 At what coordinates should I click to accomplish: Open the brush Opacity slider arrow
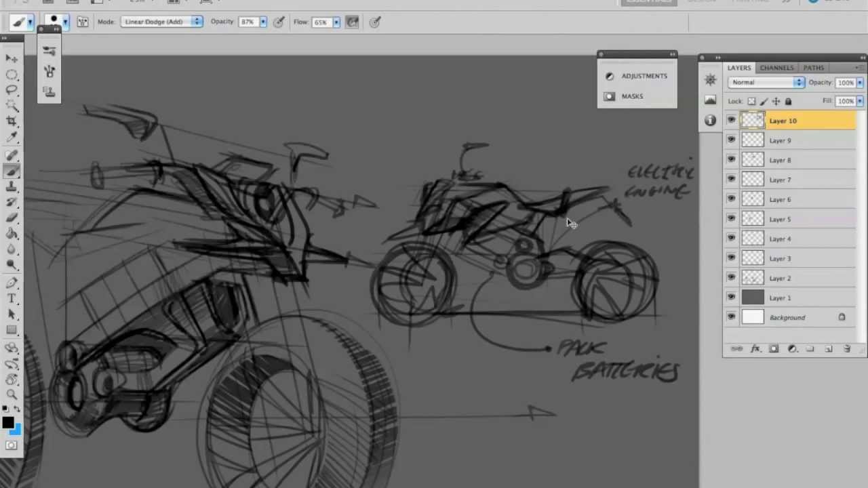(263, 22)
